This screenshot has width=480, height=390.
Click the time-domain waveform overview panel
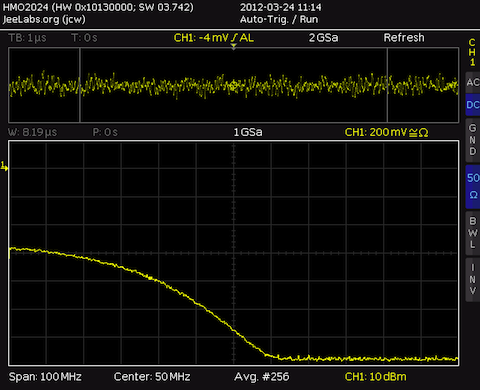234,85
